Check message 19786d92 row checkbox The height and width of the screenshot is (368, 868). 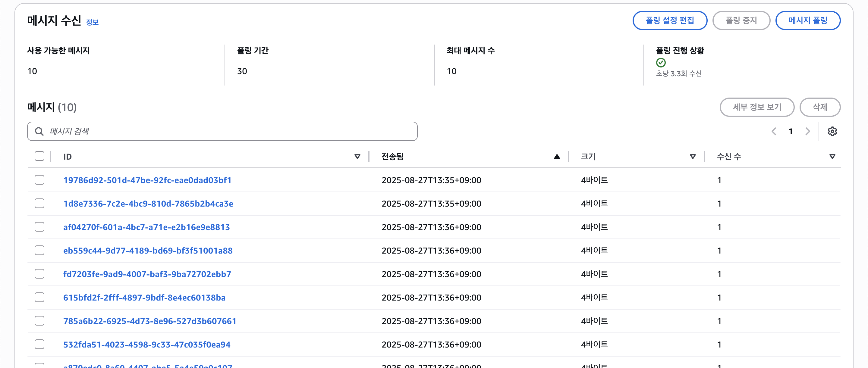pyautogui.click(x=39, y=180)
